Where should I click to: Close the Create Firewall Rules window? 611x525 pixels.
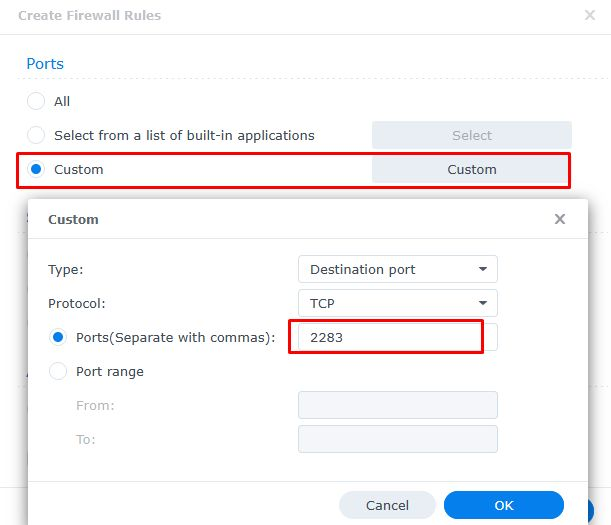point(589,15)
